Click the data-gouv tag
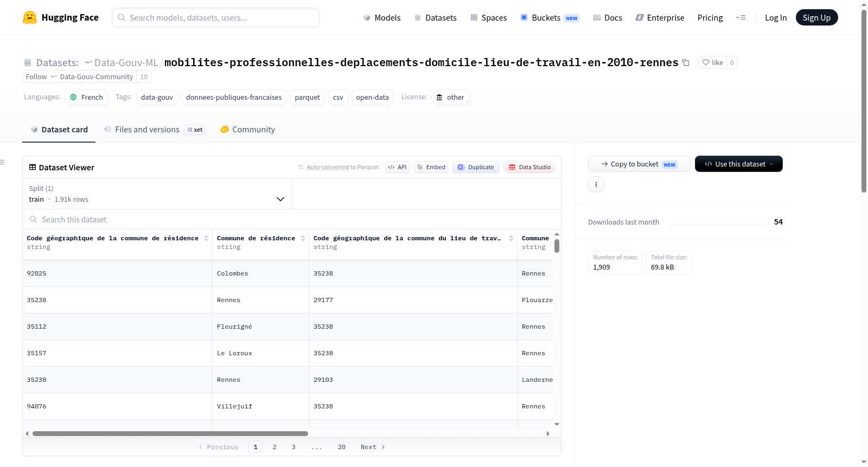 (157, 97)
